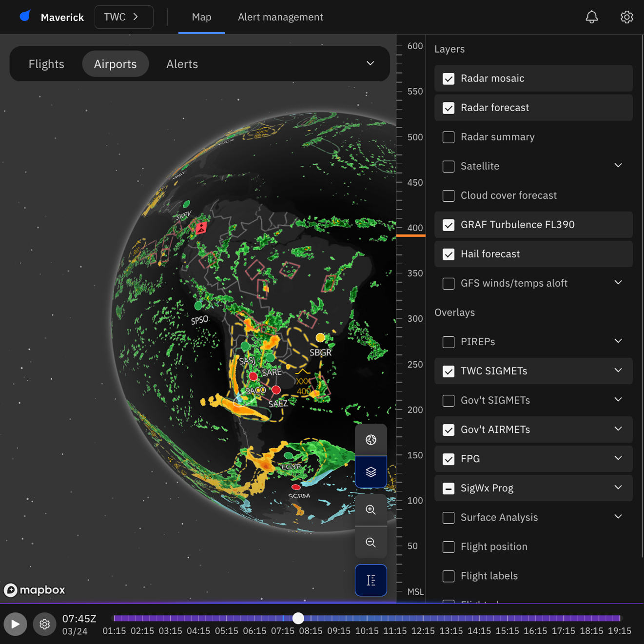Image resolution: width=644 pixels, height=644 pixels.
Task: Expand the GFS winds/temps aloft options
Action: click(618, 283)
